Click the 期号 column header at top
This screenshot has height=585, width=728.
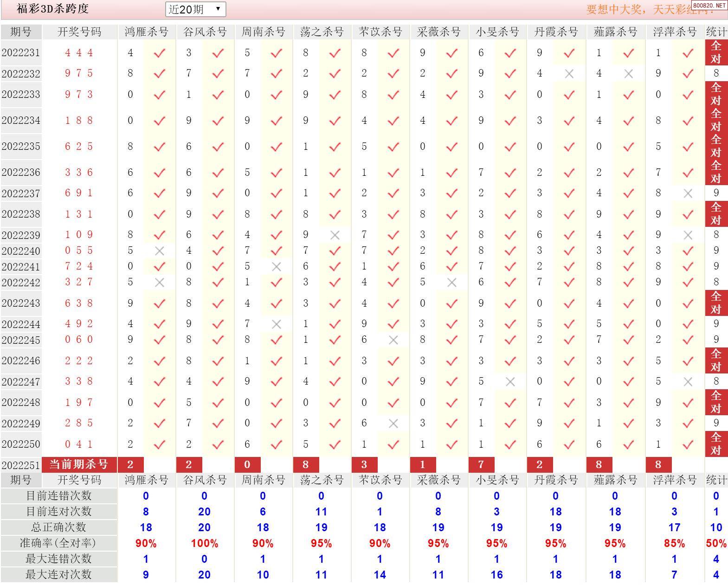coord(21,32)
